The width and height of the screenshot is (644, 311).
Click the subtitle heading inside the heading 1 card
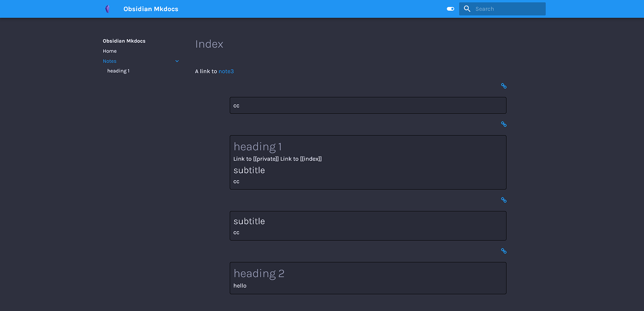point(249,170)
